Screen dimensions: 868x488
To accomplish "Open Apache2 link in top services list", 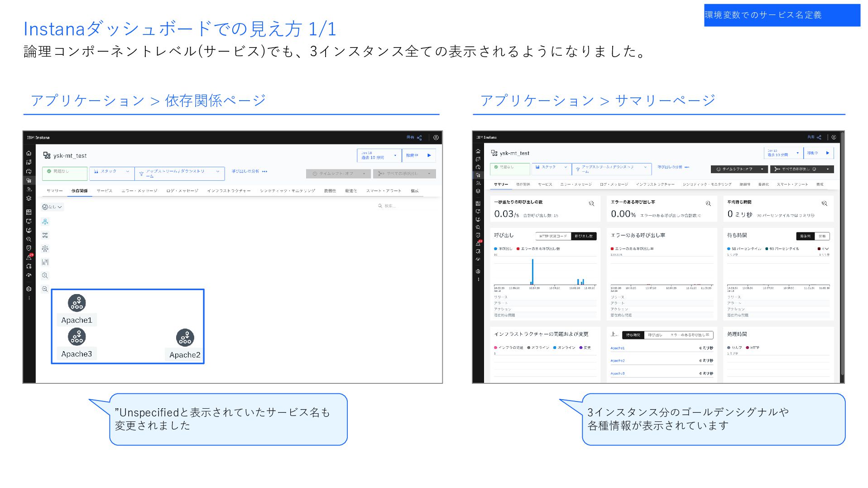I will click(618, 361).
